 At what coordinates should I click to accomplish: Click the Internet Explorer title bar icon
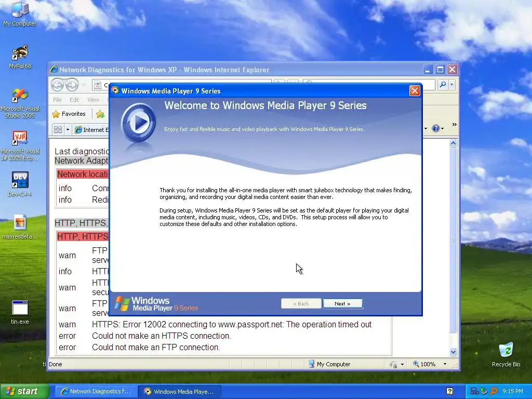pos(54,70)
